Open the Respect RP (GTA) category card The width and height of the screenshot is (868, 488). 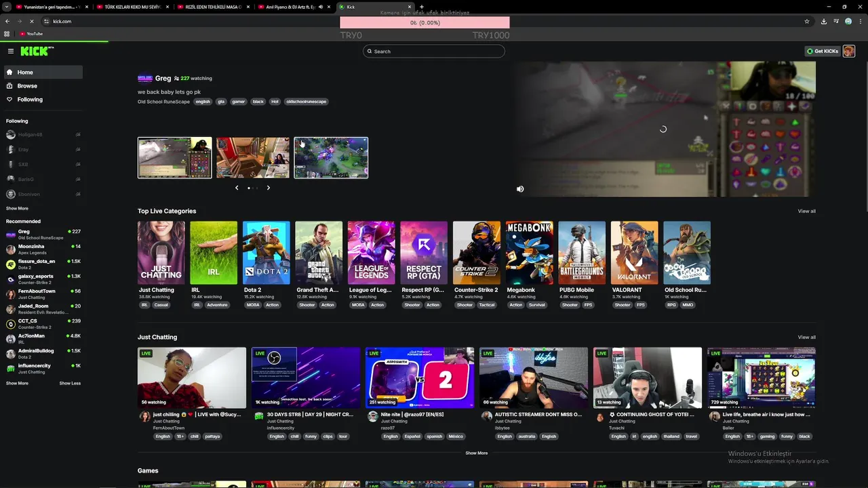click(x=424, y=253)
